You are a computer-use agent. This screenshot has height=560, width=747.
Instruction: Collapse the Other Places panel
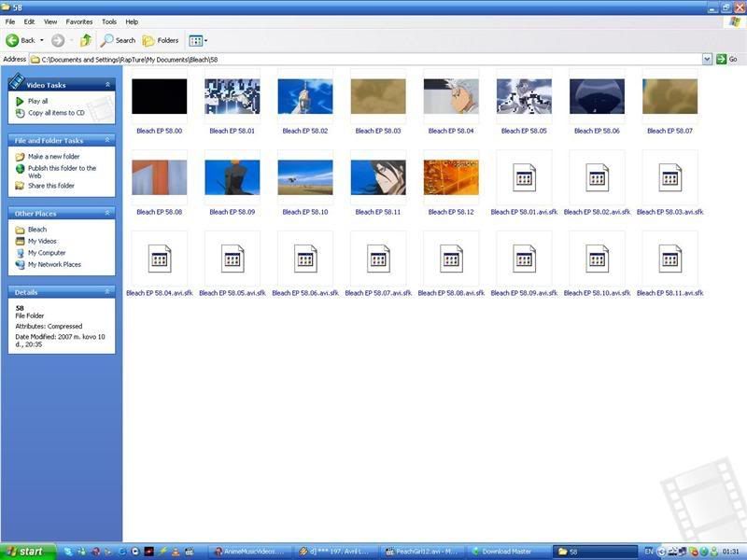[107, 213]
